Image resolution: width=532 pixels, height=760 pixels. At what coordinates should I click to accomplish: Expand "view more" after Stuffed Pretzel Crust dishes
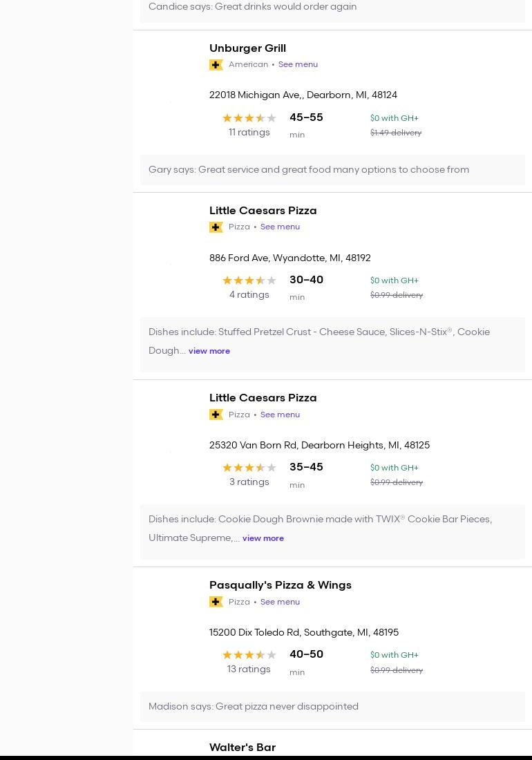(x=209, y=351)
